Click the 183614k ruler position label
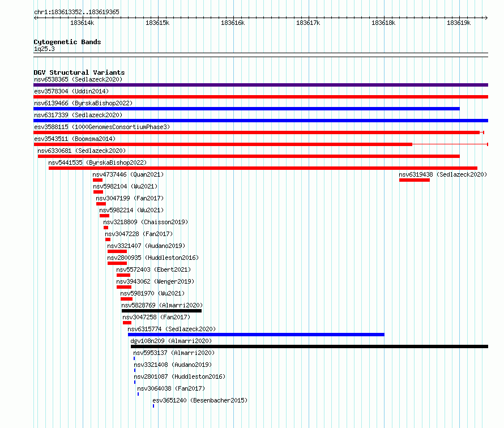504x428 pixels. [x=82, y=23]
